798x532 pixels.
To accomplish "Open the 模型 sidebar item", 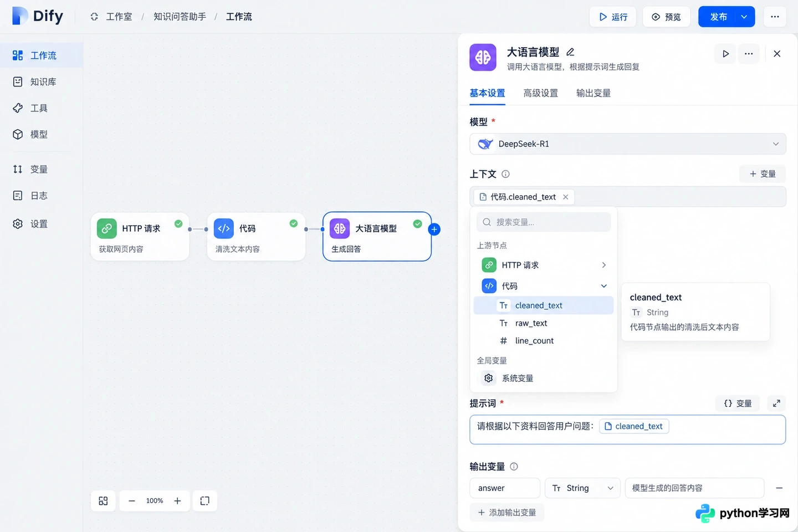I will click(42, 134).
